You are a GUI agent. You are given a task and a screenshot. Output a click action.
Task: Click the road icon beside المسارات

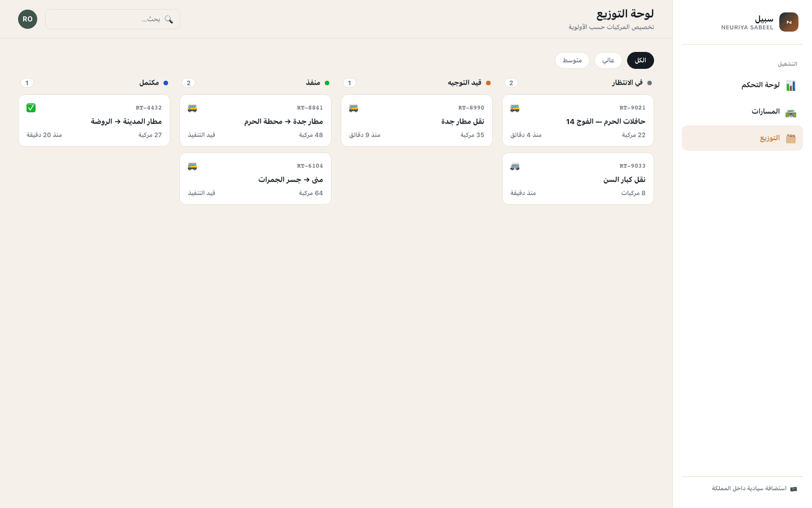point(791,112)
